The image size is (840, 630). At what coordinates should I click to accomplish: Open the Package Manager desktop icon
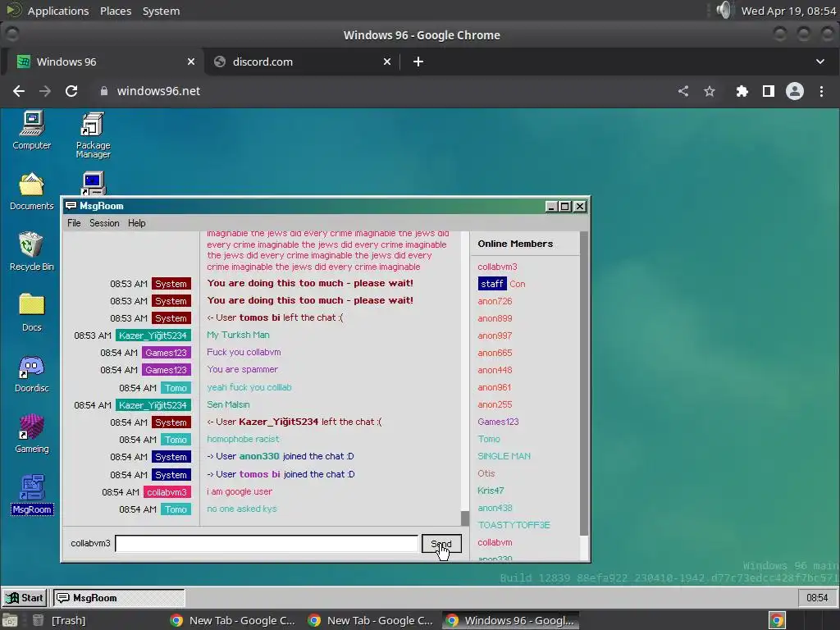93,135
